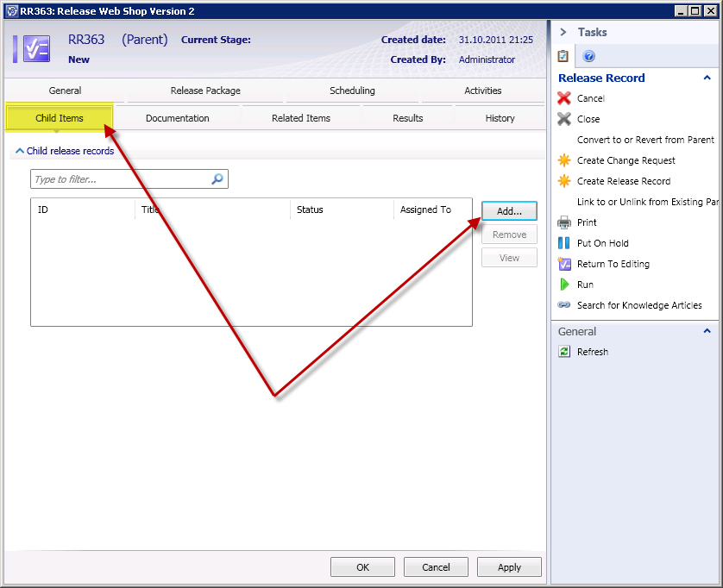Screen dimensions: 723x588
Task: Collapse the Child release records section
Action: 20,151
